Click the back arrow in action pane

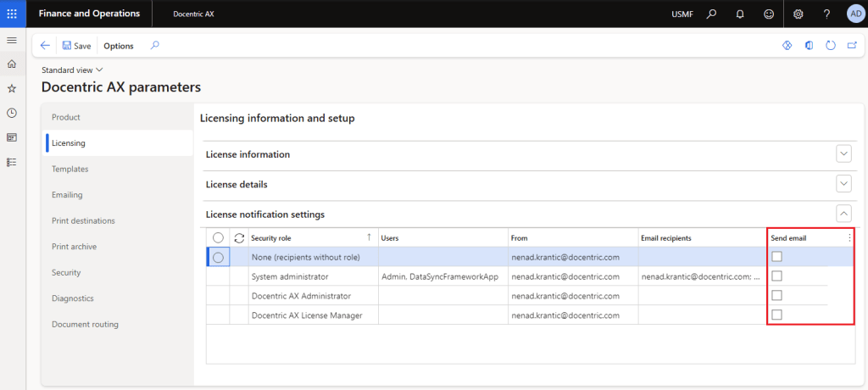click(46, 46)
